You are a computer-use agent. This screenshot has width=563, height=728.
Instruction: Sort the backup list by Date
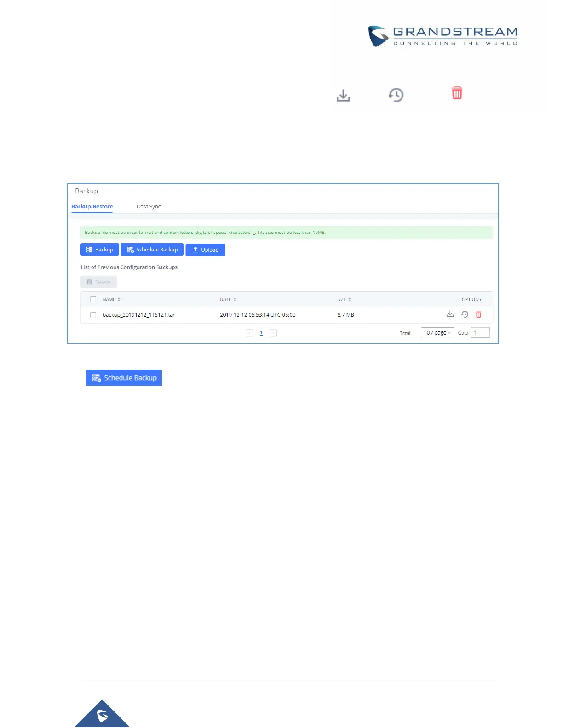coord(228,300)
